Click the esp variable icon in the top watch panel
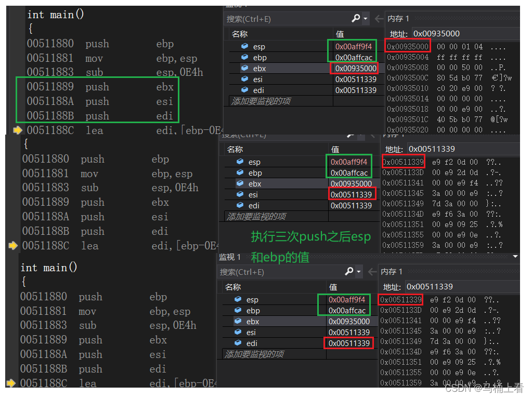 (244, 46)
